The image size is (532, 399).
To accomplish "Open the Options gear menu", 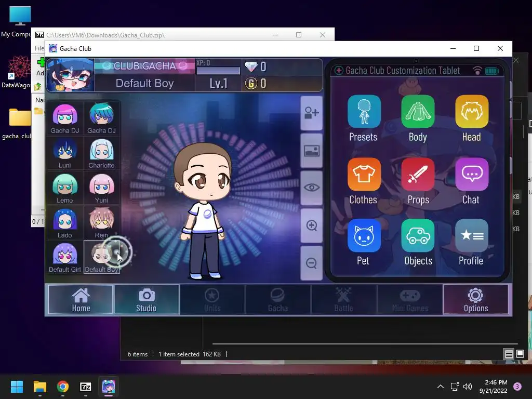I will tap(476, 300).
